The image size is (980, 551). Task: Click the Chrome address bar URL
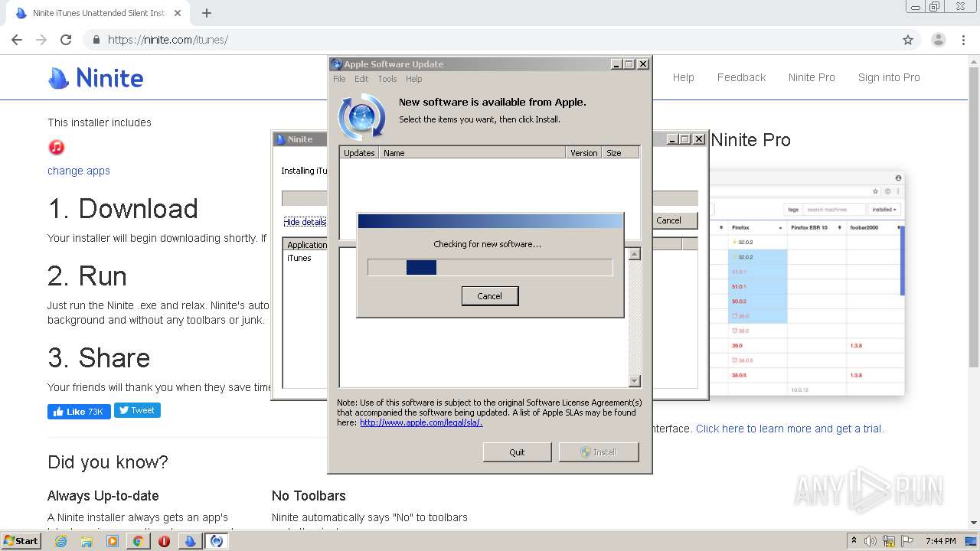(x=168, y=40)
